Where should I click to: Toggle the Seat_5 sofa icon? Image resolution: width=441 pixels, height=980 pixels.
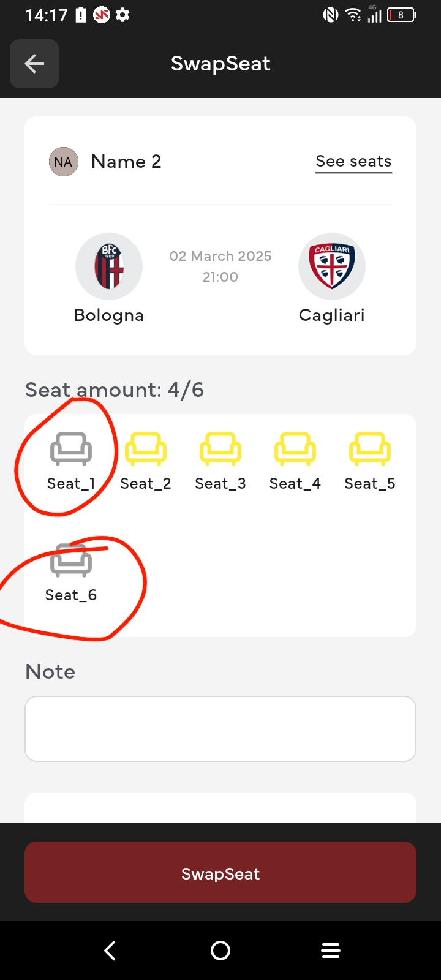point(370,449)
